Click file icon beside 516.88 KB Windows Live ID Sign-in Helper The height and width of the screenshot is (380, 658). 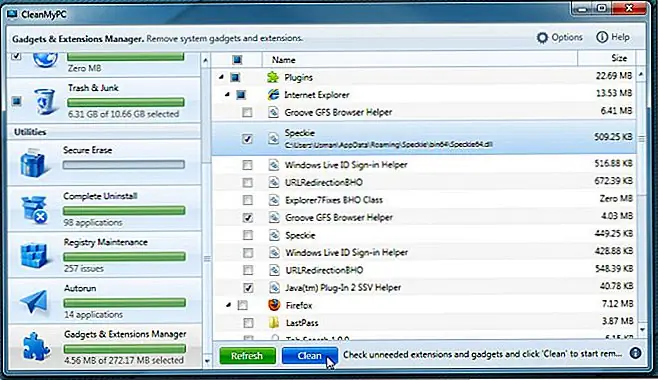coord(274,165)
